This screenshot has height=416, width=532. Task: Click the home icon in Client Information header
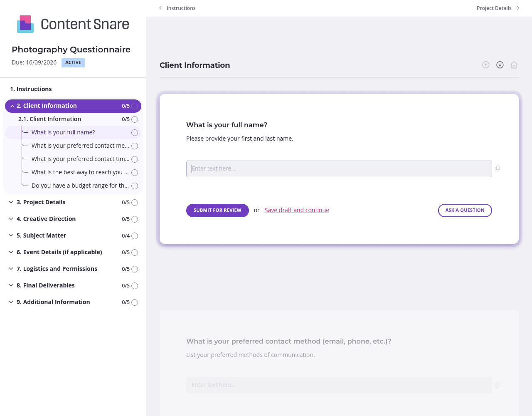coord(514,65)
